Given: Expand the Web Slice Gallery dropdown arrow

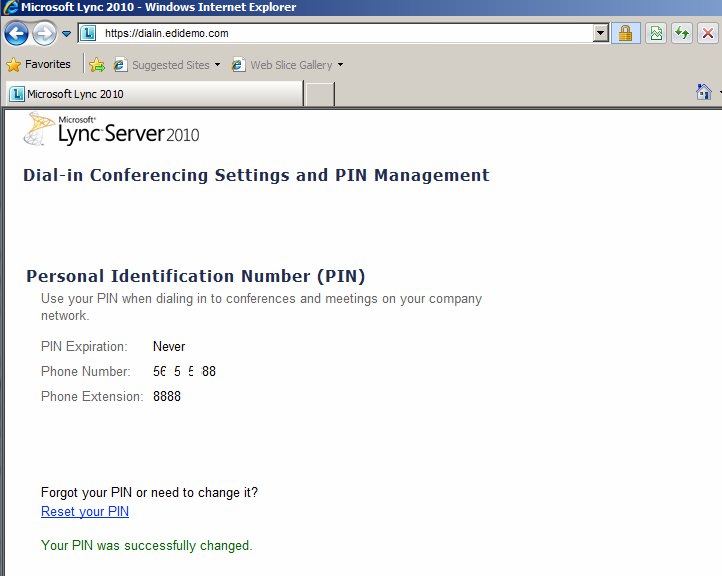Looking at the screenshot, I should click(340, 65).
